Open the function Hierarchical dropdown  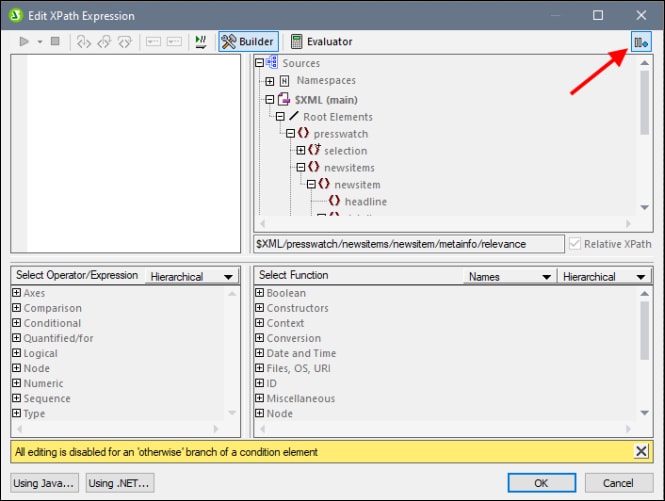coord(604,277)
